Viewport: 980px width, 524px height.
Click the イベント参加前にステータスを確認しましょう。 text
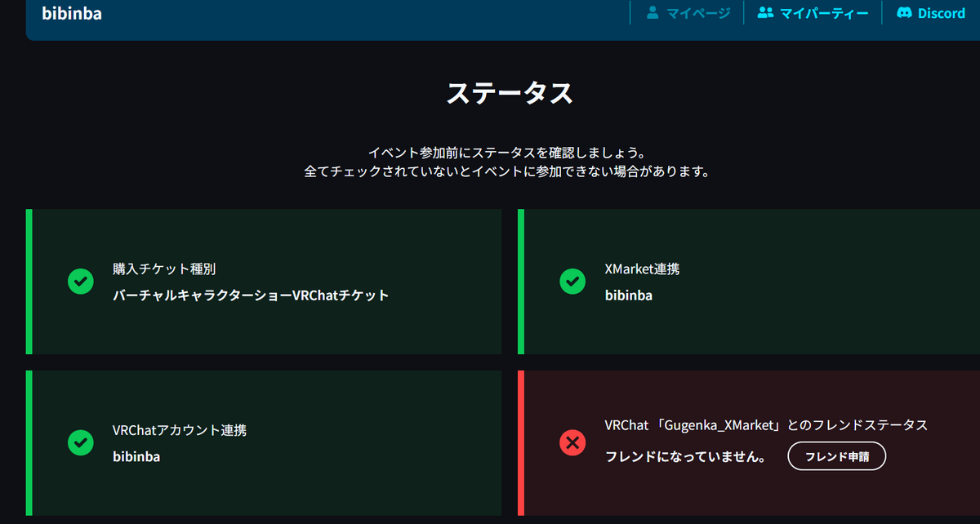click(x=506, y=154)
